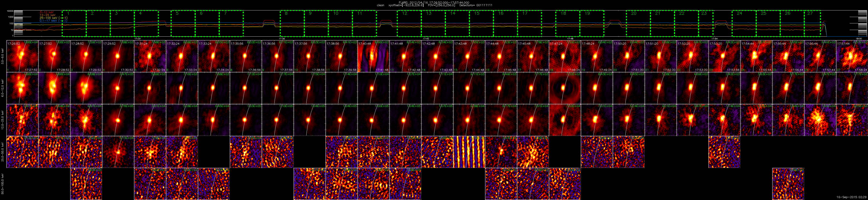The height and width of the screenshot is (200, 868).
Task: Open the 12-25 keV image in column 17:32:24
Action: click(182, 120)
